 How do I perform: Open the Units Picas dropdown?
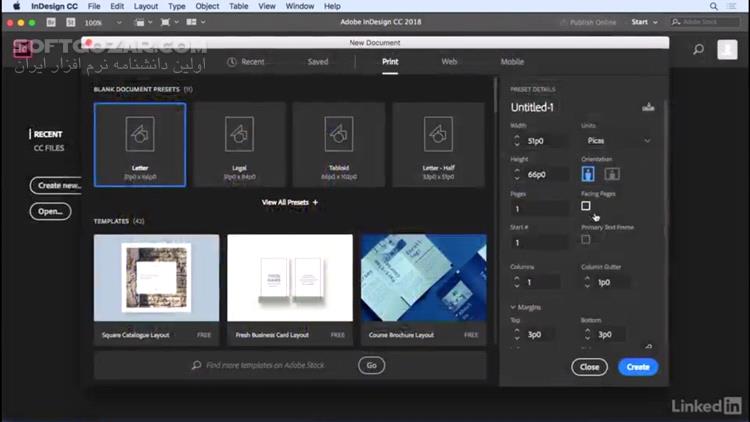pyautogui.click(x=617, y=141)
